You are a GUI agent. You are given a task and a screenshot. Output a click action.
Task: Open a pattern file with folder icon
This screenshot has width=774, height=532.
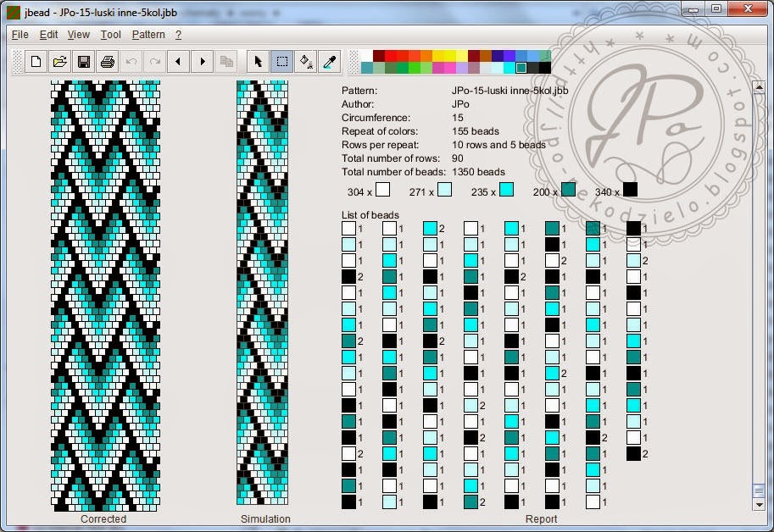click(59, 62)
